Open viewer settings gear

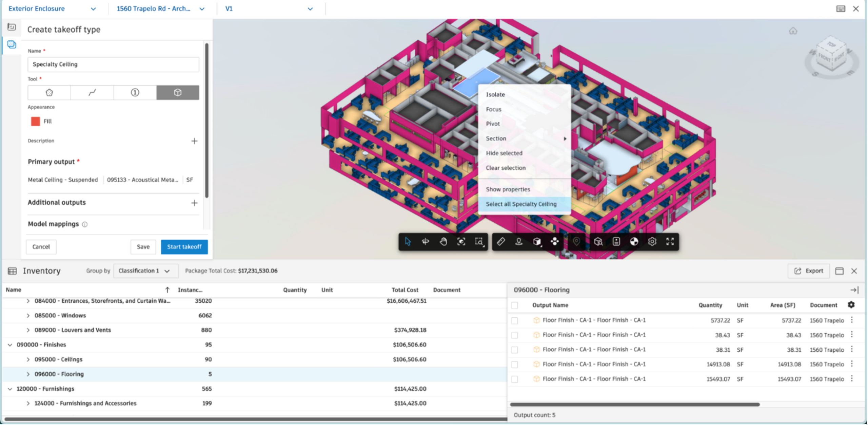click(652, 242)
